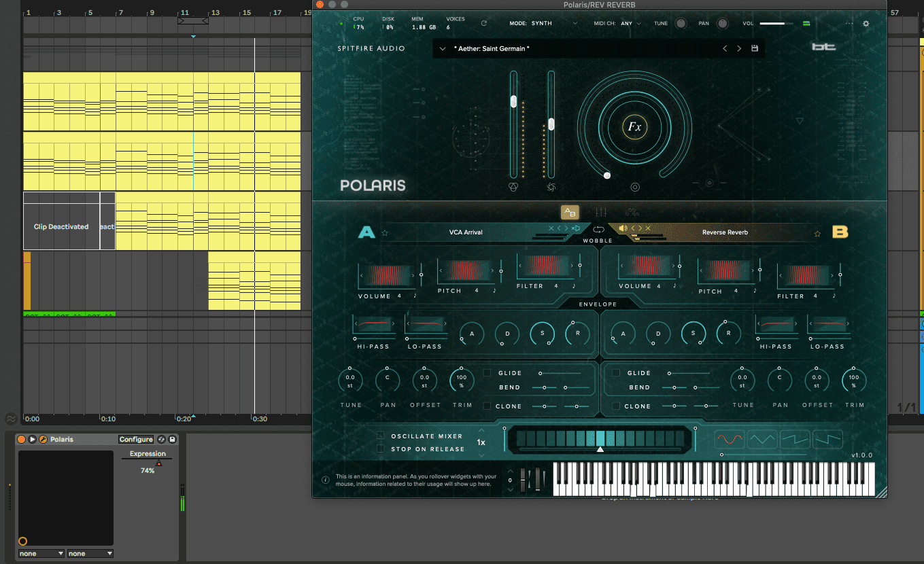Click the Polaris device unfold triangle button
The width and height of the screenshot is (924, 564).
click(32, 440)
